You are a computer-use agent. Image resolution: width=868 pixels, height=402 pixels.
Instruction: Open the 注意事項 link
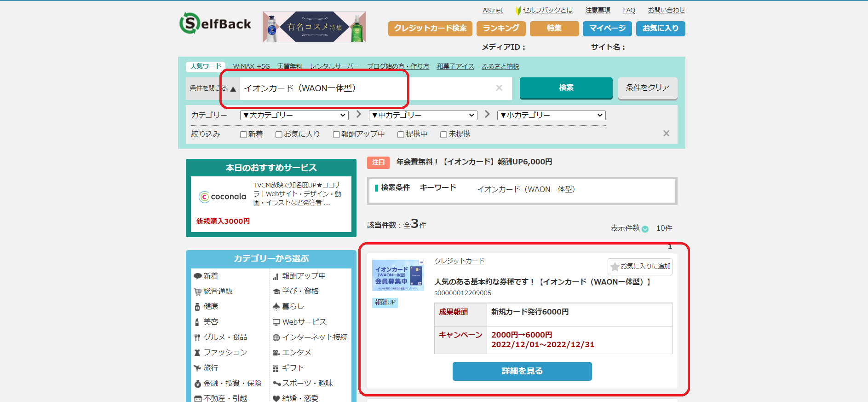(x=598, y=10)
